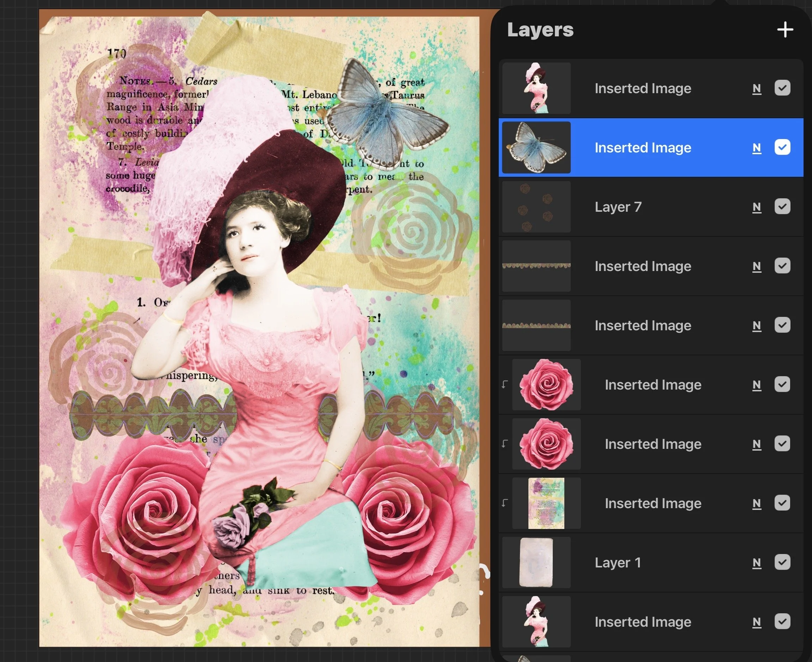Expand blend options N on book page layer
This screenshot has height=662, width=812.
(757, 504)
